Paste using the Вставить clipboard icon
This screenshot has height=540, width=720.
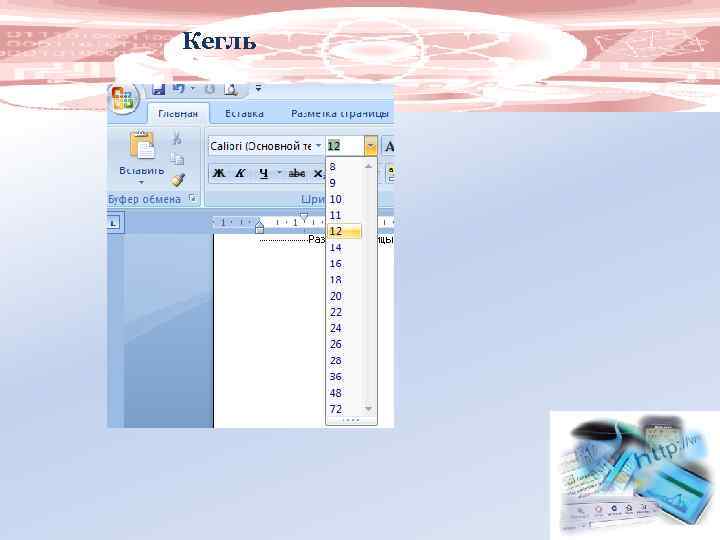pos(142,146)
